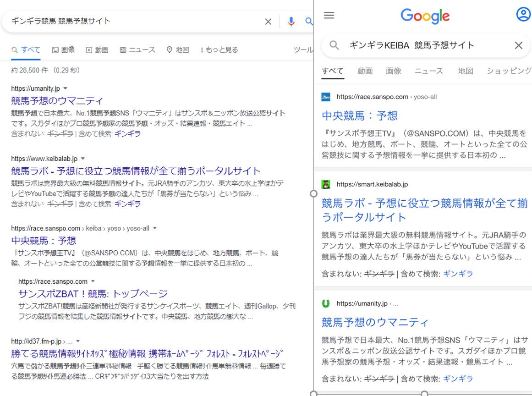532x396 pixels.
Task: Click the https://smart.keibalab.jp URL in mobile results
Action: (x=372, y=184)
